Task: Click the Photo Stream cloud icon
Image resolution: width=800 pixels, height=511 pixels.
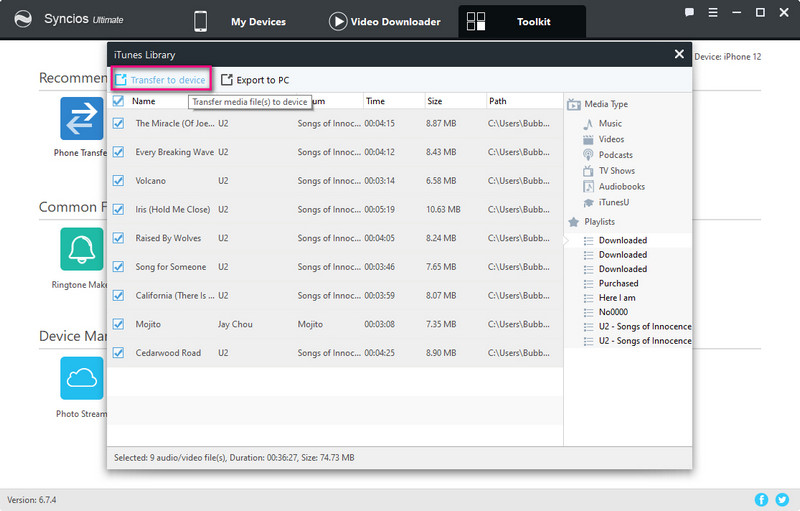Action: [82, 378]
